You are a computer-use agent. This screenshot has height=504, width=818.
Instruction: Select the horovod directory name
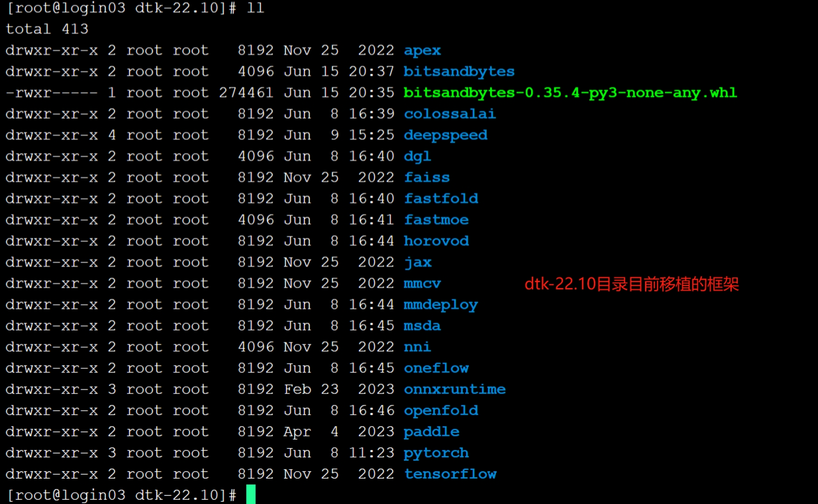tap(436, 241)
